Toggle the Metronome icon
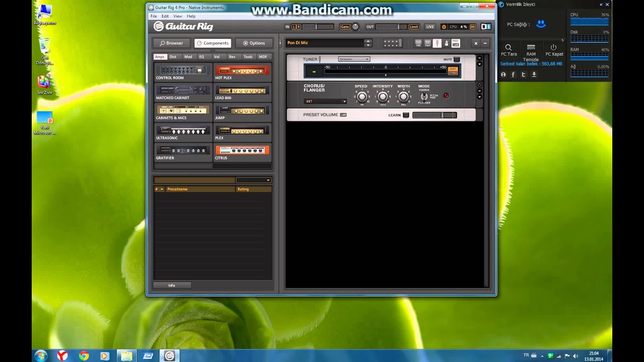 click(x=446, y=43)
